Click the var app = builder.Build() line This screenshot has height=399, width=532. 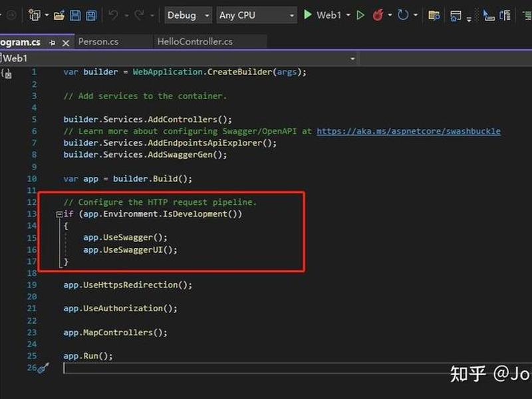[128, 179]
